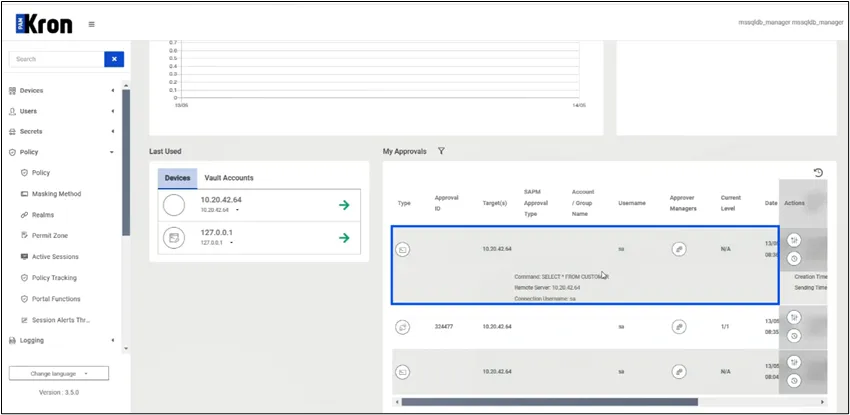Image resolution: width=850 pixels, height=415 pixels.
Task: Open clock action for approval 324477
Action: pyautogui.click(x=794, y=336)
